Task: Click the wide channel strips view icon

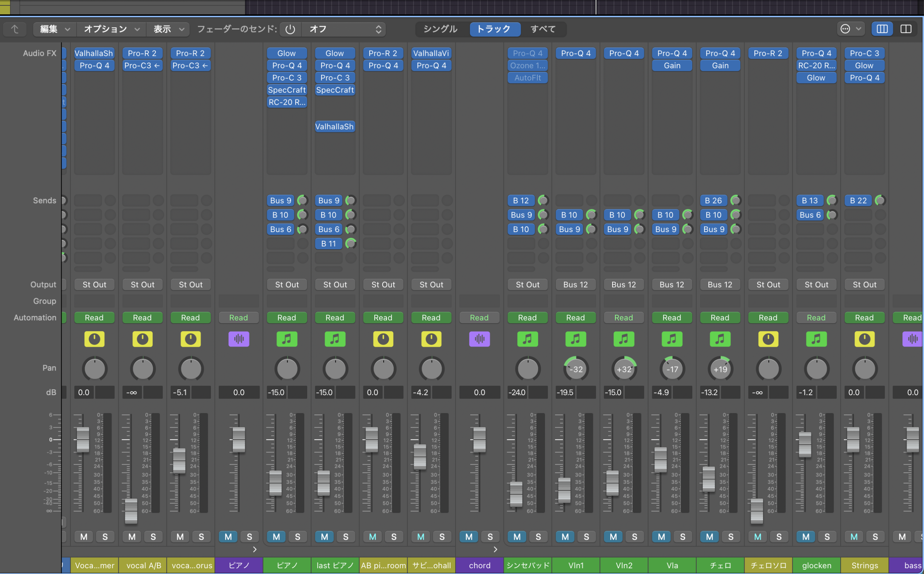Action: tap(906, 29)
